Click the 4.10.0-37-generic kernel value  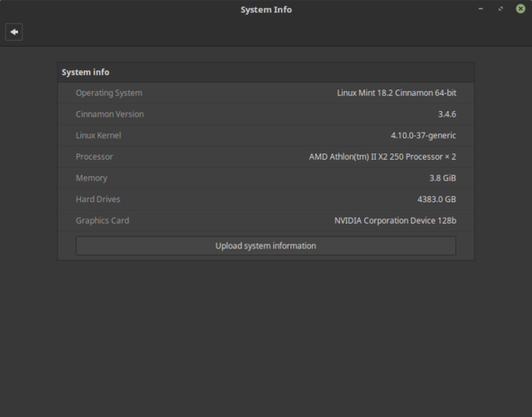[x=423, y=135]
